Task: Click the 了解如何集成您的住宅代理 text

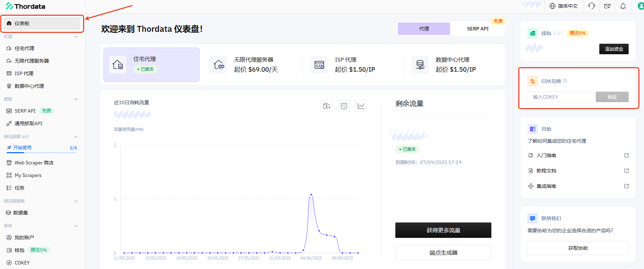Action: point(557,141)
